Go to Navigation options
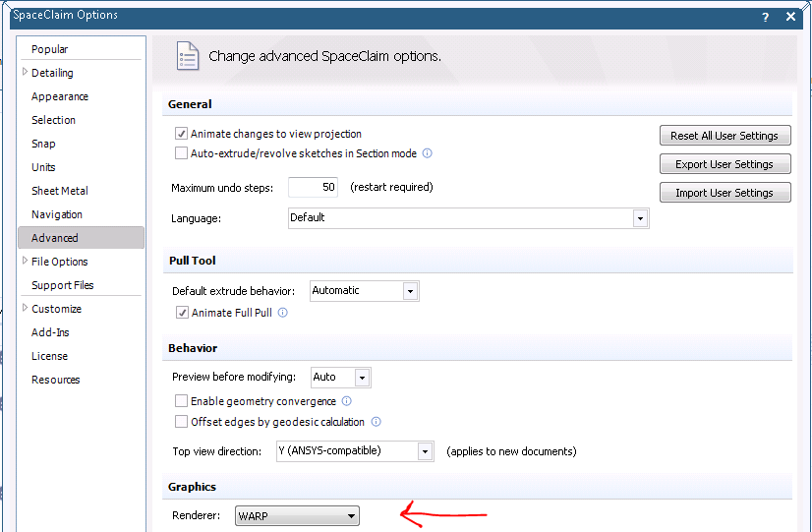 [57, 214]
